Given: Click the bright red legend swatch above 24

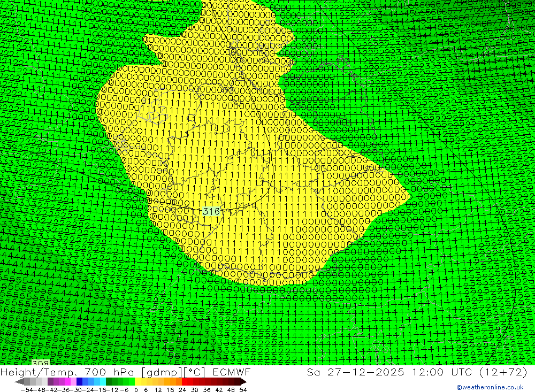Looking at the screenshot, I should pos(185,381).
